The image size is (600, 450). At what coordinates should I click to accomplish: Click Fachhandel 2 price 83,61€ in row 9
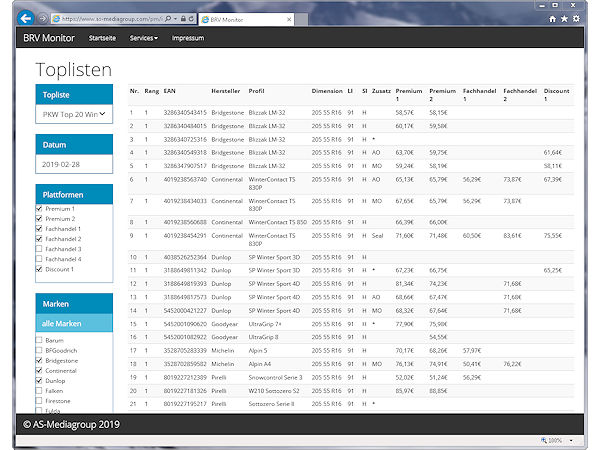[512, 236]
